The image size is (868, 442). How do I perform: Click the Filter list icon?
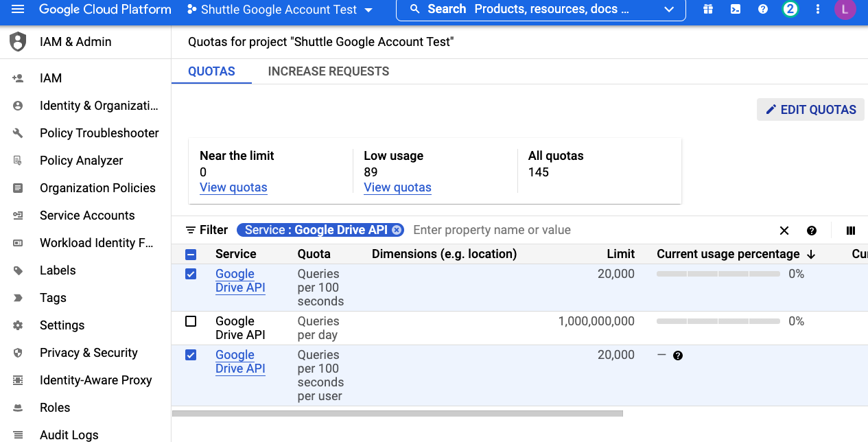pos(191,230)
